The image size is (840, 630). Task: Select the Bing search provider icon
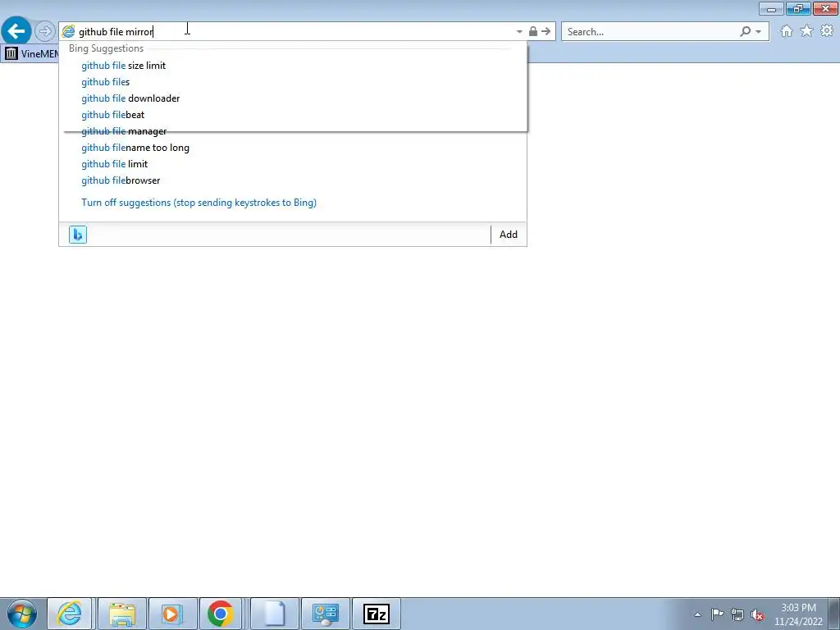tap(78, 235)
